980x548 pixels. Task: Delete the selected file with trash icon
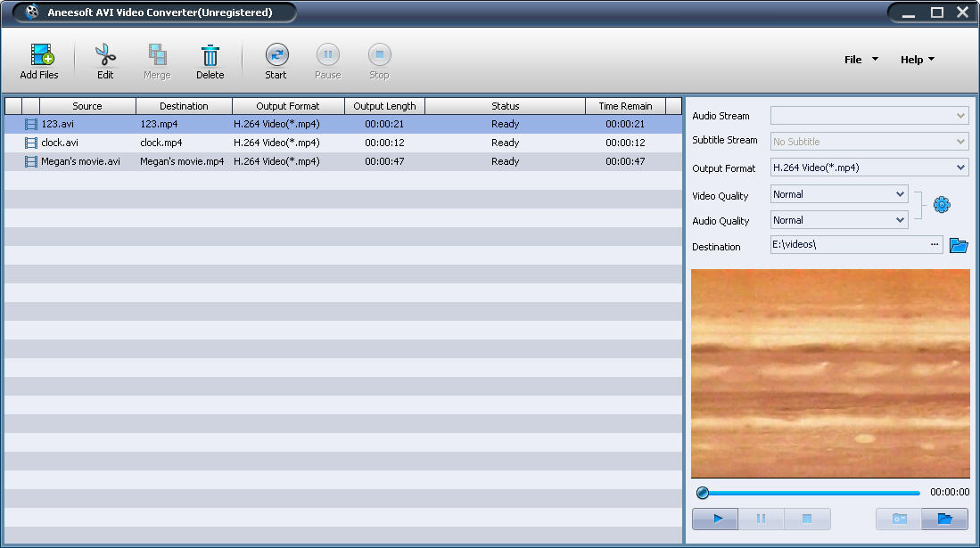[210, 55]
